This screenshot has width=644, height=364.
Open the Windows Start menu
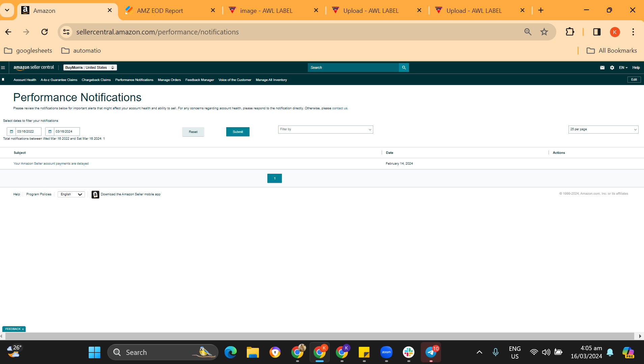(94, 353)
